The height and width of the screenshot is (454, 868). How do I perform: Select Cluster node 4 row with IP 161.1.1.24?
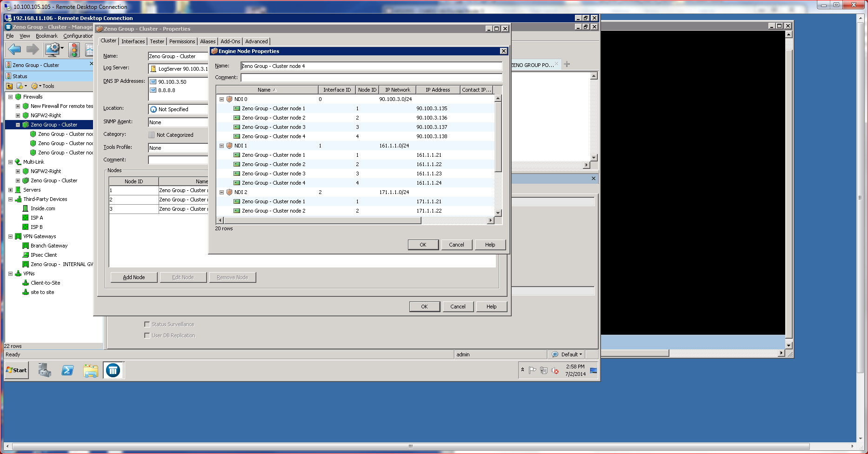click(356, 183)
